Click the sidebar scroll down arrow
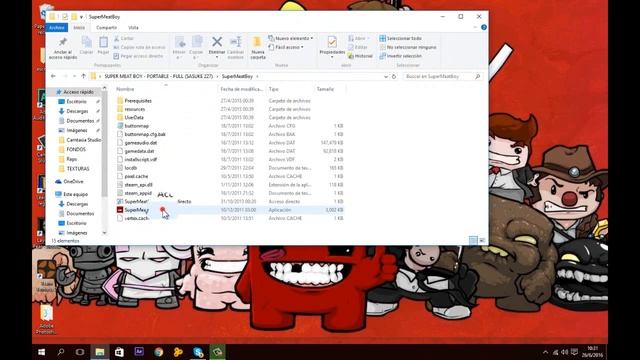 [104, 233]
